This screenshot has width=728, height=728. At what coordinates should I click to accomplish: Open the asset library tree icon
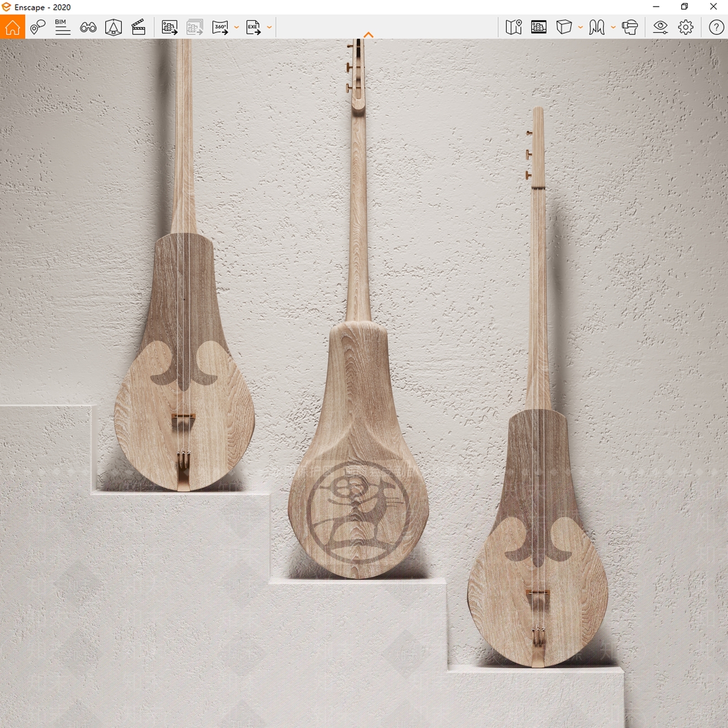click(x=113, y=27)
